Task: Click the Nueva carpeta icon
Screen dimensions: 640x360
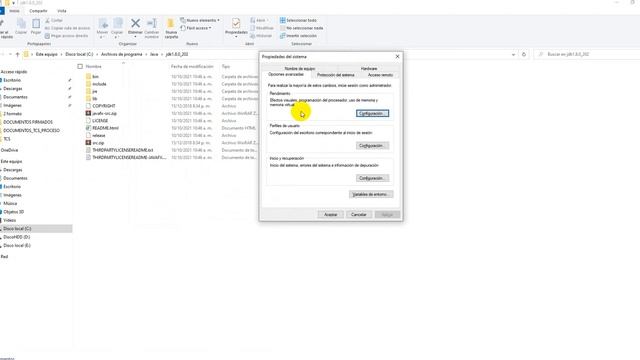Action: (x=171, y=28)
